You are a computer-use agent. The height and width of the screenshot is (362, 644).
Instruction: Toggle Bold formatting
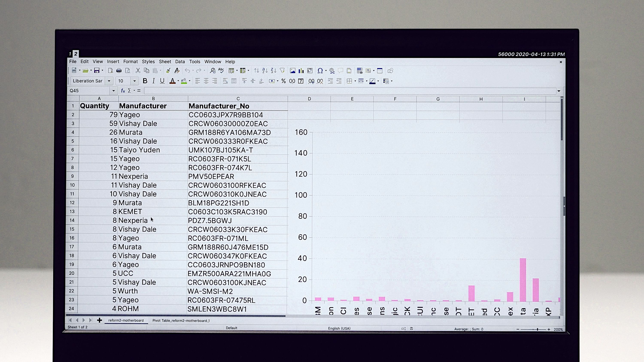[x=145, y=81]
